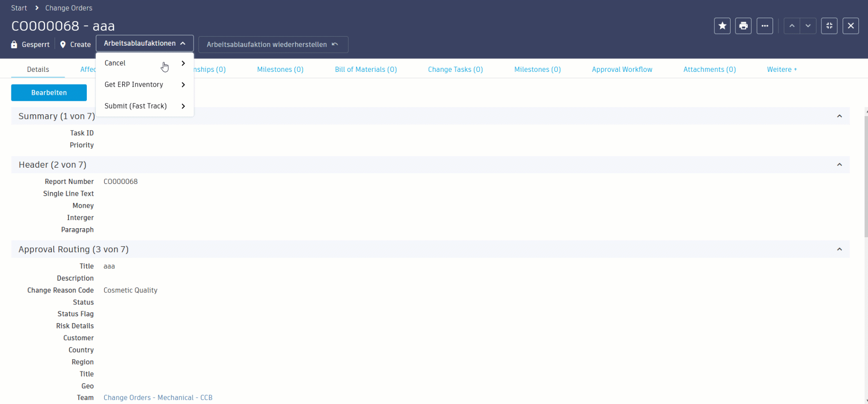Print the change order via printer icon

point(743,26)
